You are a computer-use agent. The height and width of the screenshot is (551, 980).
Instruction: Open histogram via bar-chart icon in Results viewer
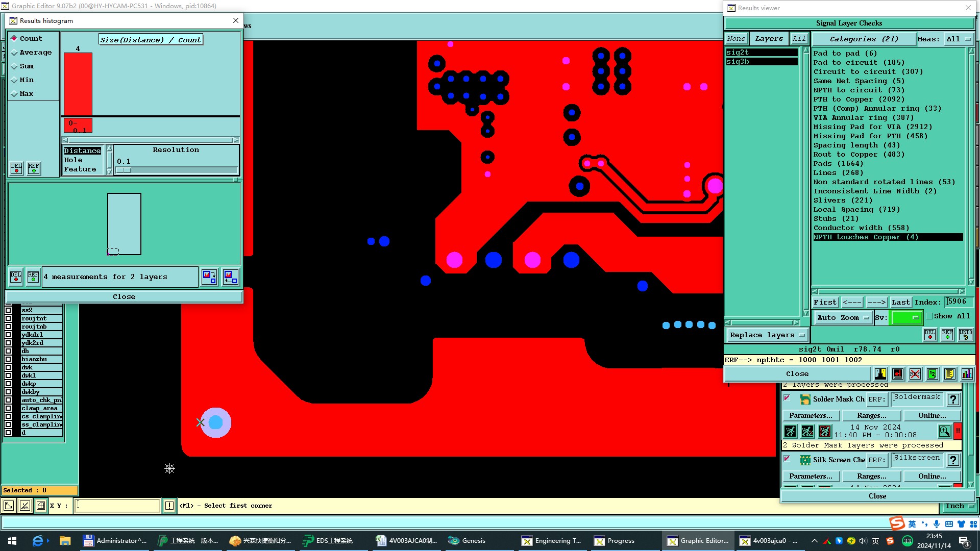click(967, 374)
